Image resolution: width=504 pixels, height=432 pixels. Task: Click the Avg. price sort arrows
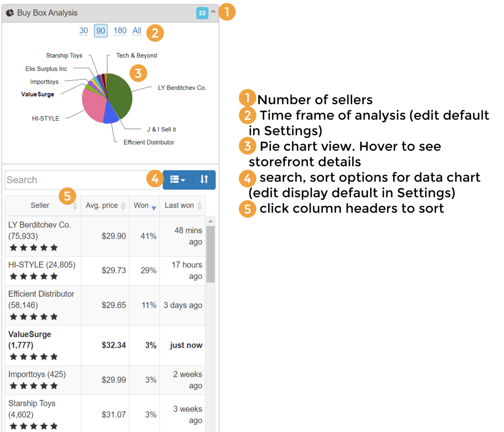(x=123, y=206)
